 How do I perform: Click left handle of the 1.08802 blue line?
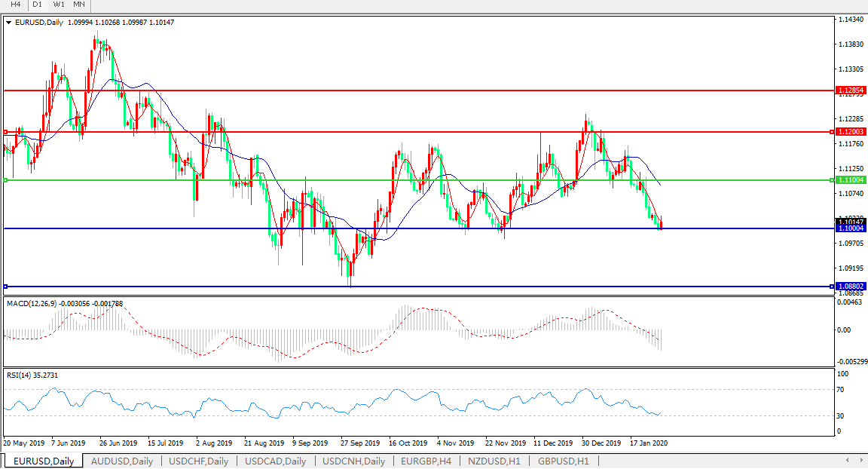click(x=6, y=287)
